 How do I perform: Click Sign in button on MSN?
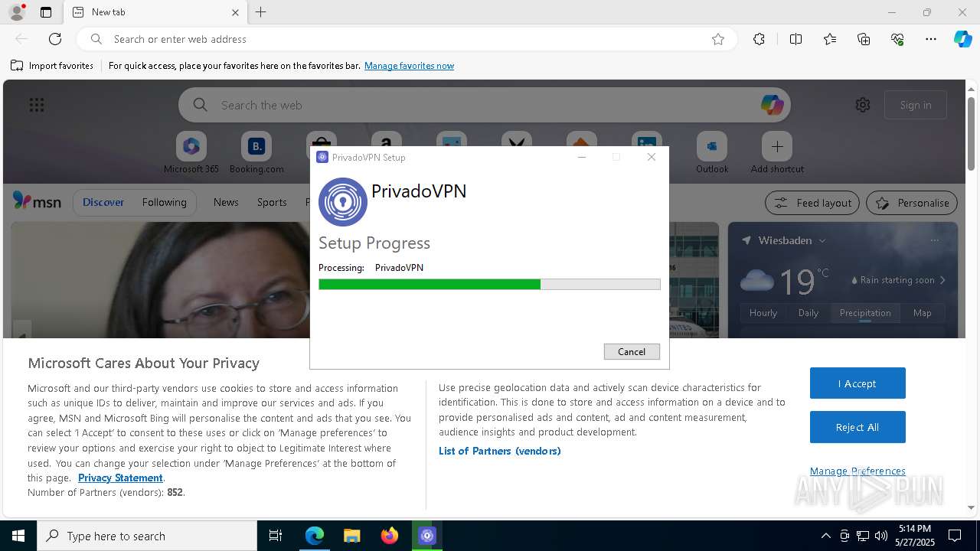[x=916, y=105]
